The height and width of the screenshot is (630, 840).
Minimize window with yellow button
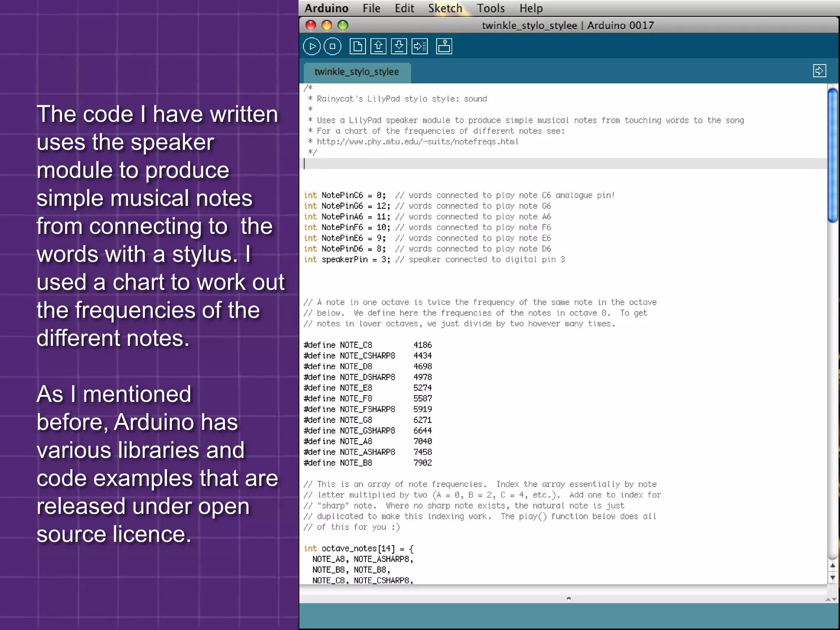pyautogui.click(x=327, y=25)
